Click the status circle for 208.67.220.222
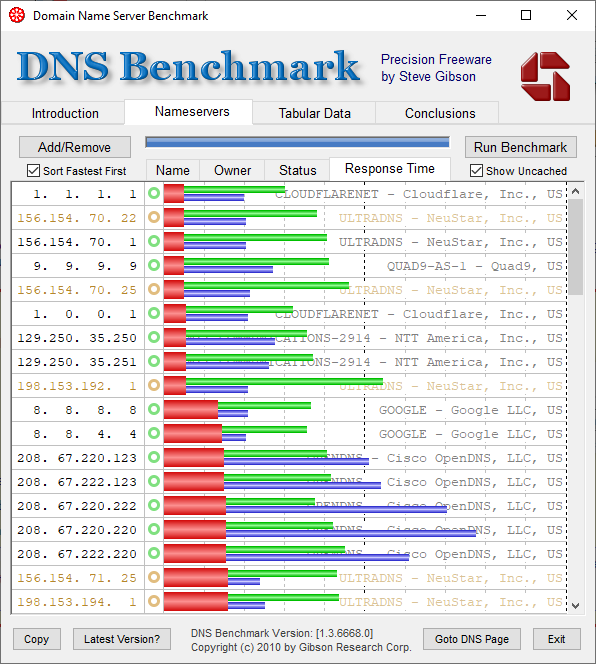 (154, 506)
